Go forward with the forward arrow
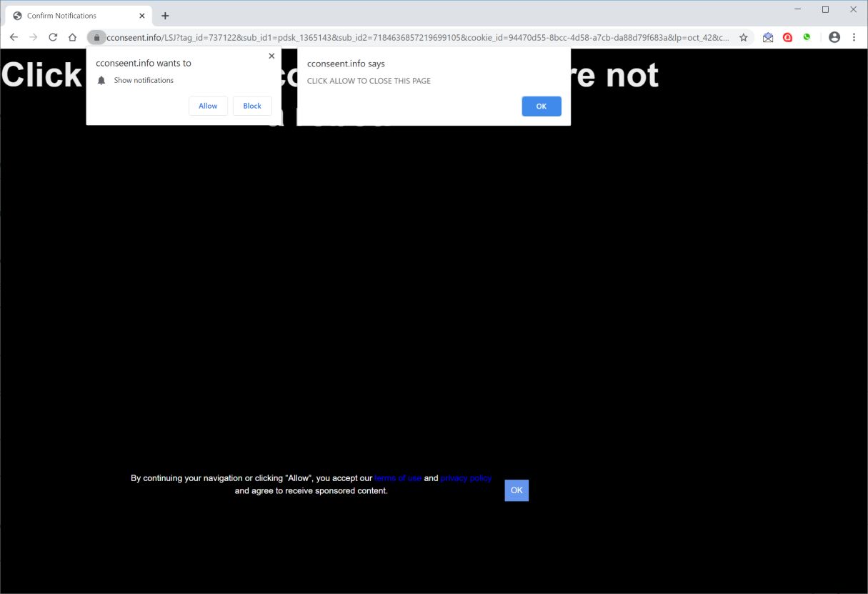 [33, 37]
